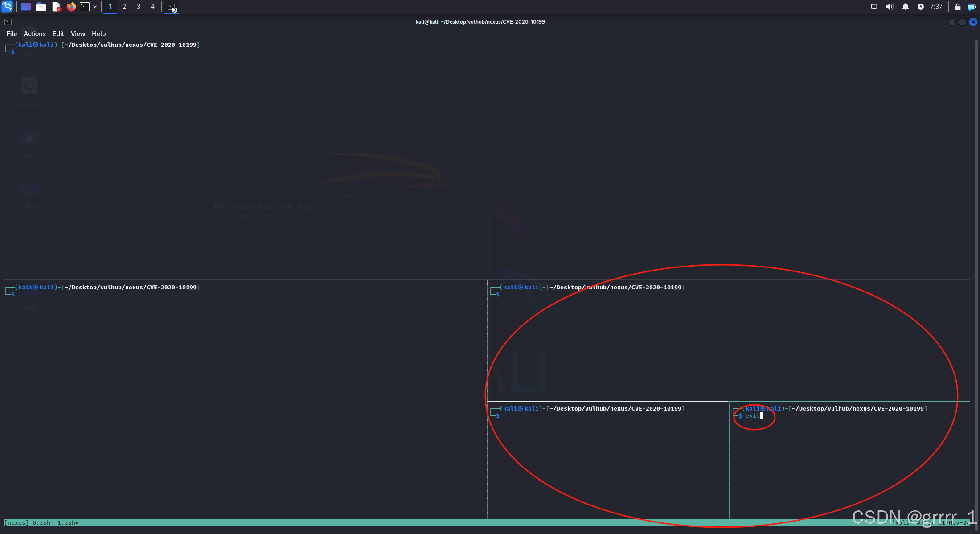980x534 pixels.
Task: Open the Kali applications menu icon
Action: [8, 7]
